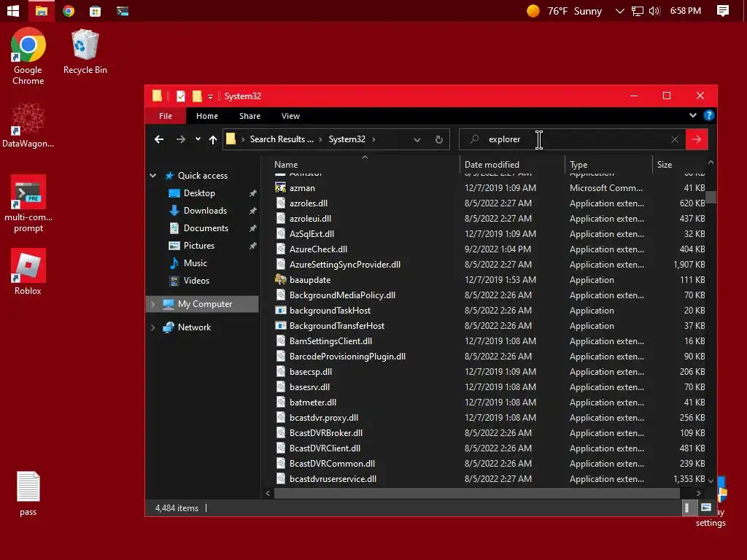The height and width of the screenshot is (560, 747).
Task: Click the network tray icon
Action: tap(637, 10)
